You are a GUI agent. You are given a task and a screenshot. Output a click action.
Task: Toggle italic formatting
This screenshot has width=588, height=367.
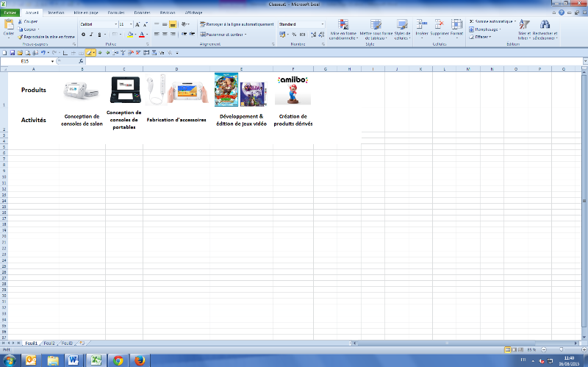pyautogui.click(x=92, y=34)
